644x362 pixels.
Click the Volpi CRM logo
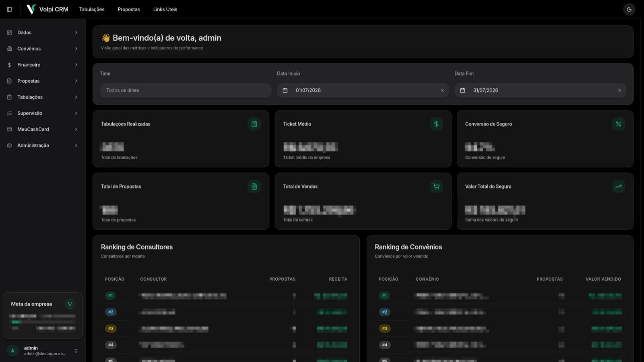[47, 9]
